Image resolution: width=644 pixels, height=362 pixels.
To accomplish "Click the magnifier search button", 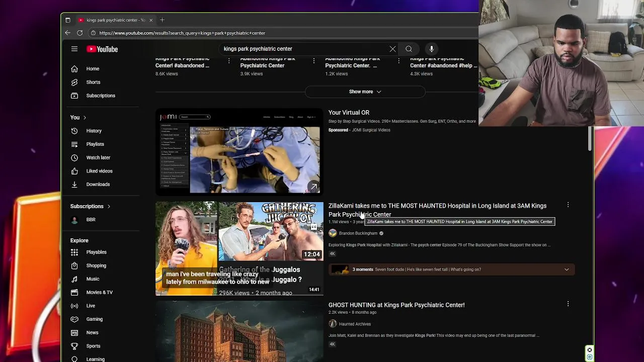I will (x=409, y=49).
